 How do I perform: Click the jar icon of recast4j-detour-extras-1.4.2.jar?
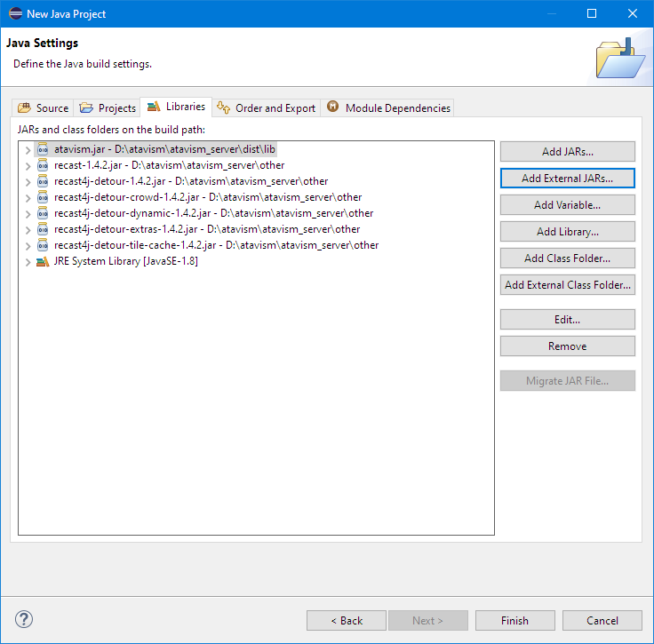click(x=42, y=229)
